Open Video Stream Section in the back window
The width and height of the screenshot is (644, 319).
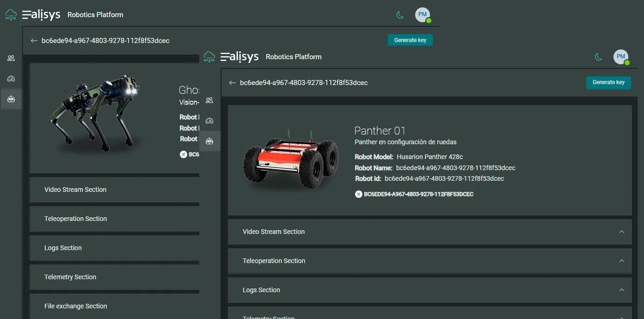click(x=115, y=190)
